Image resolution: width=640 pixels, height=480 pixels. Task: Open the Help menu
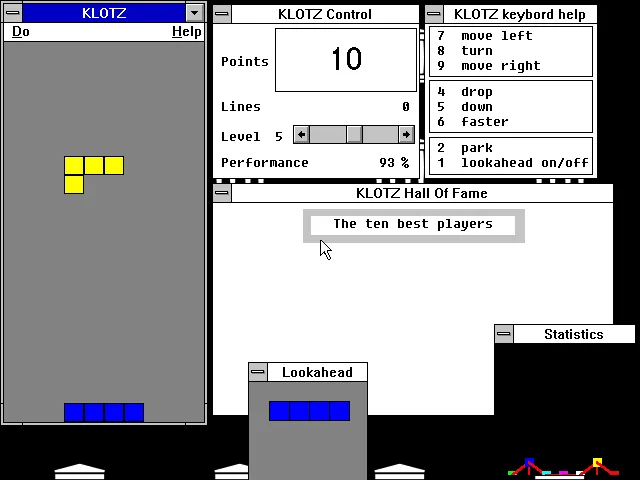pyautogui.click(x=187, y=31)
